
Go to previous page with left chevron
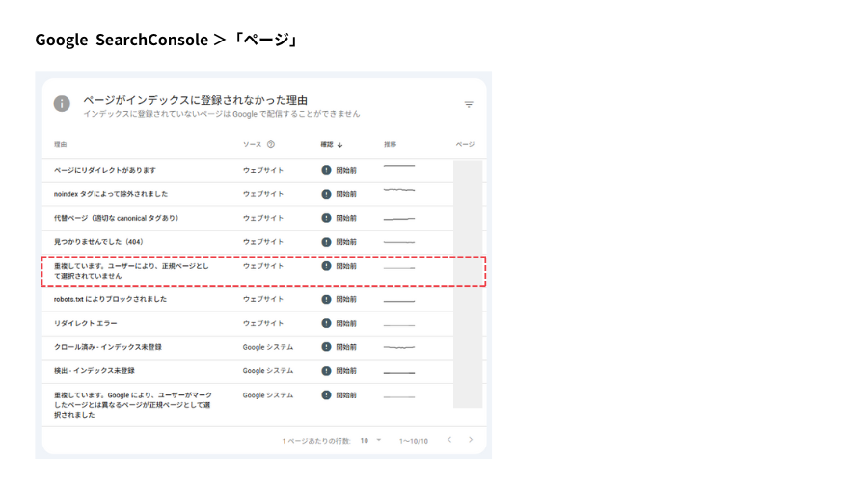449,440
